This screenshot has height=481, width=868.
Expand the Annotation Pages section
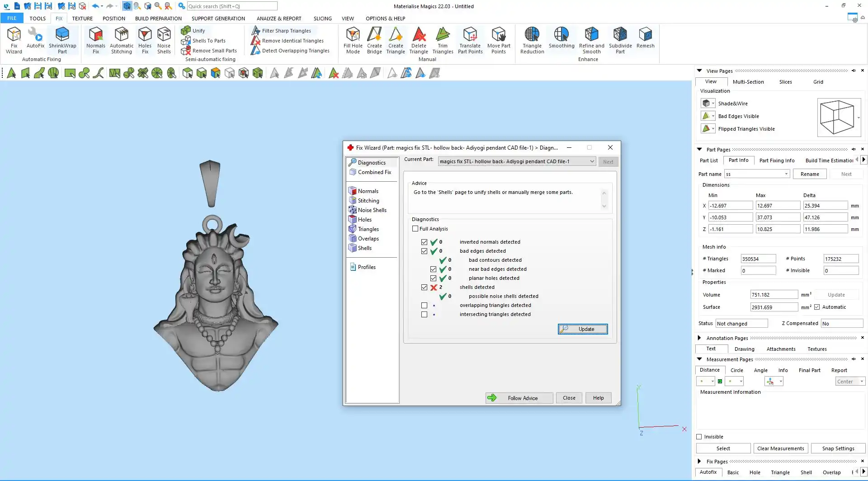[699, 338]
